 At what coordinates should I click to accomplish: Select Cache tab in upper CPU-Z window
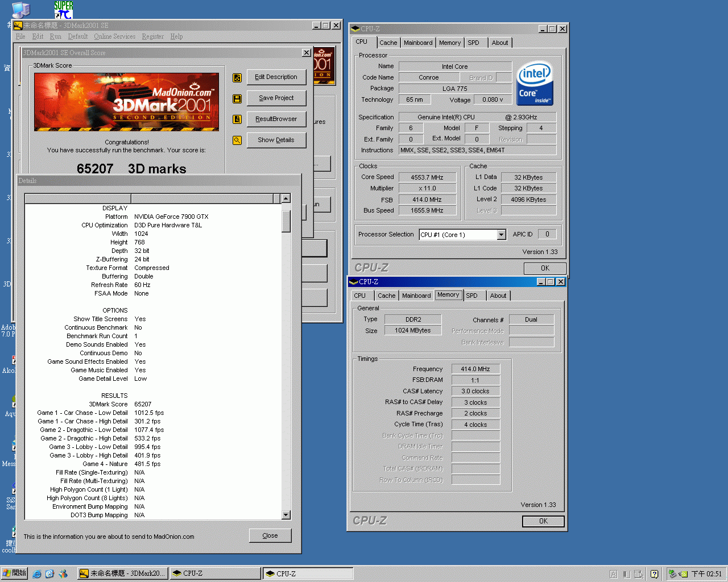point(388,43)
